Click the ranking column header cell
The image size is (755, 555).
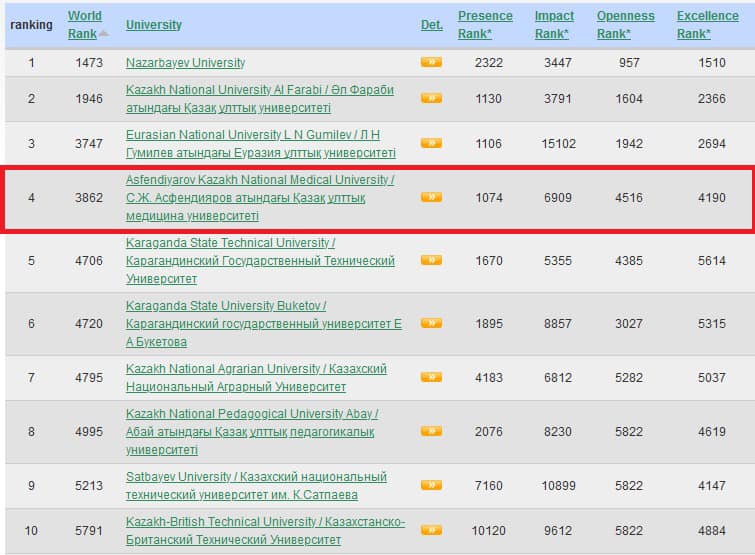point(31,25)
